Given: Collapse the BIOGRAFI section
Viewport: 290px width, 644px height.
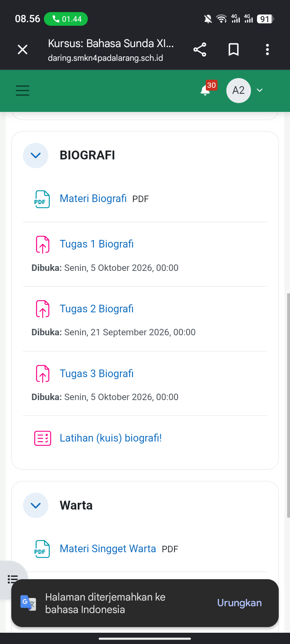Looking at the screenshot, I should click(x=35, y=155).
